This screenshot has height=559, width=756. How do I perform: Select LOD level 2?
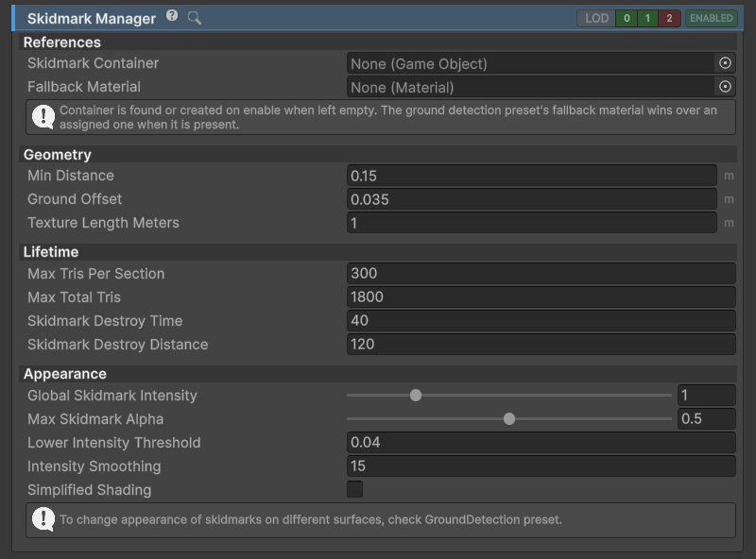669,18
